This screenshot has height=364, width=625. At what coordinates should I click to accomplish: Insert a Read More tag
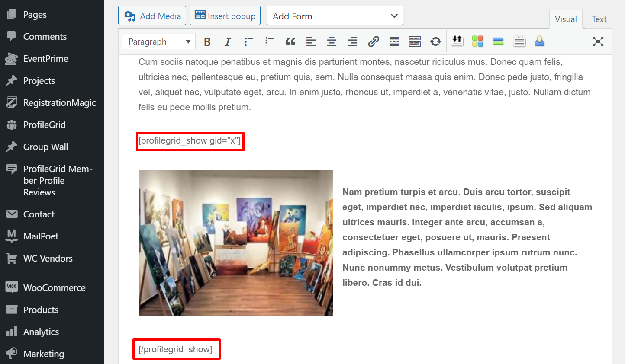point(394,42)
